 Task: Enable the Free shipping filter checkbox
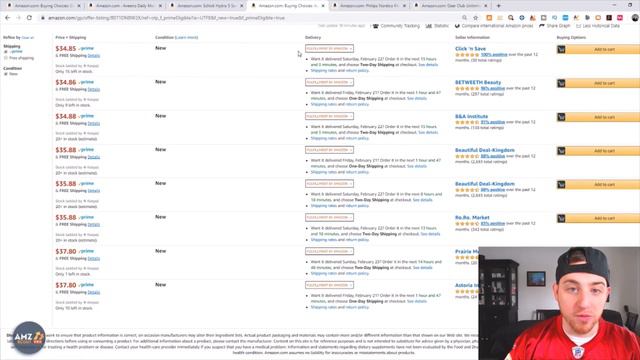click(x=6, y=58)
